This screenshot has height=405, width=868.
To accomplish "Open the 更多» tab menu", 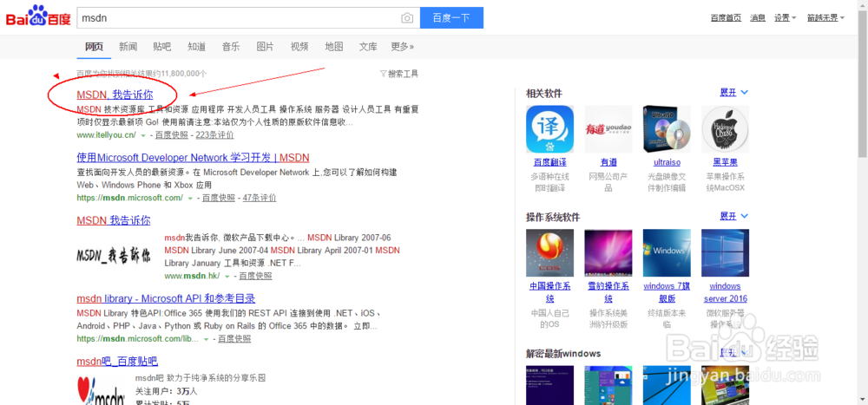I will pyautogui.click(x=403, y=47).
